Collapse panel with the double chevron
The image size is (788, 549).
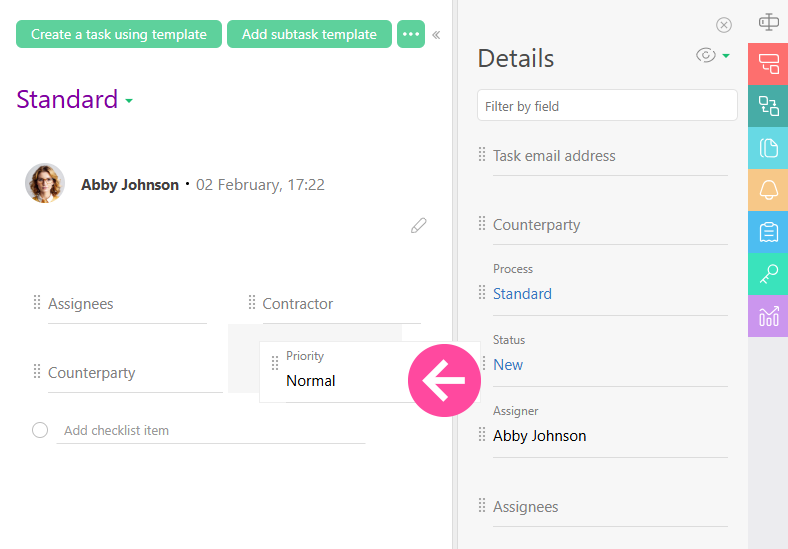click(x=436, y=35)
